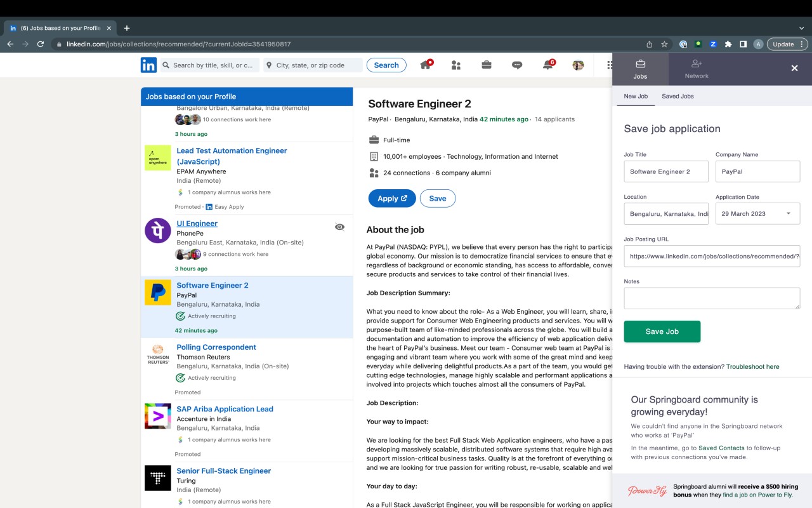Click the Apply button for PayPal job
This screenshot has height=508, width=812.
click(x=392, y=198)
